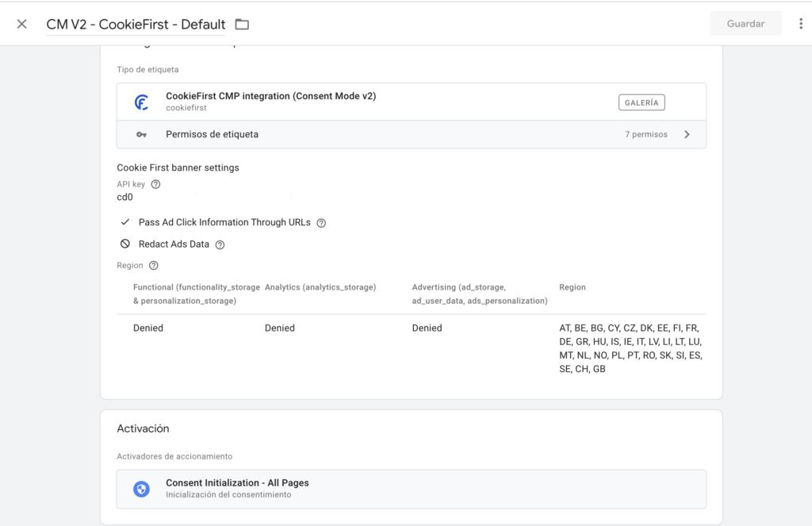
Task: Click the CookieFirst logo icon
Action: point(142,102)
